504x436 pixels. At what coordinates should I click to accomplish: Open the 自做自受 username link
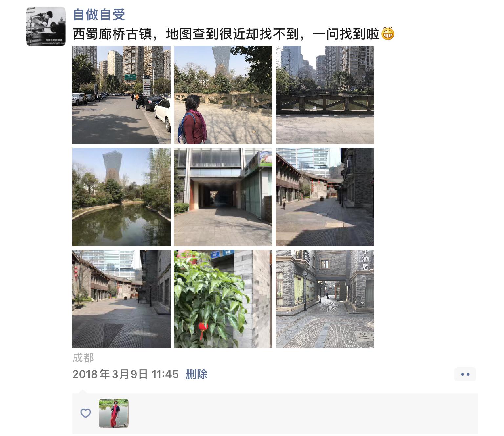(x=99, y=14)
